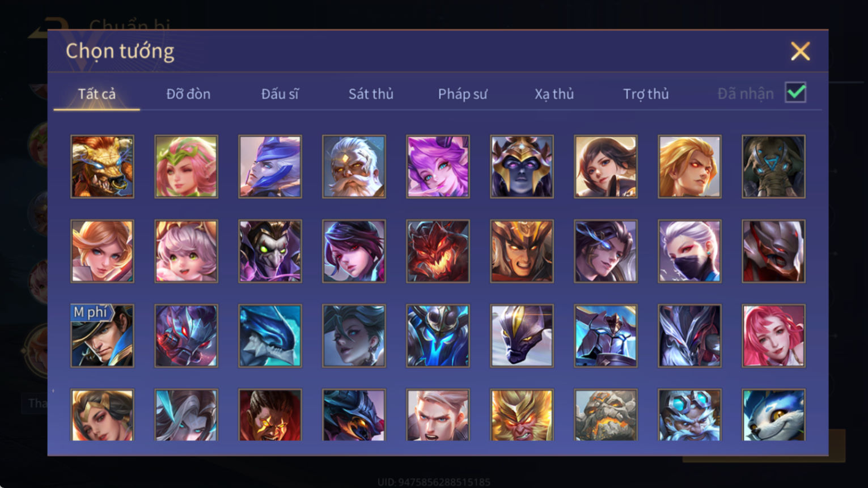Pick the pink-haired elf with green crown

coord(186,167)
